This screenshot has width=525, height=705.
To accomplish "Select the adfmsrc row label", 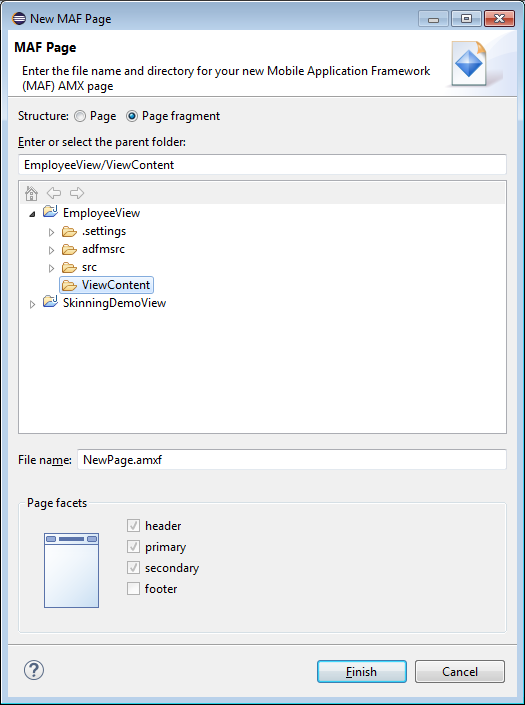I will click(103, 249).
